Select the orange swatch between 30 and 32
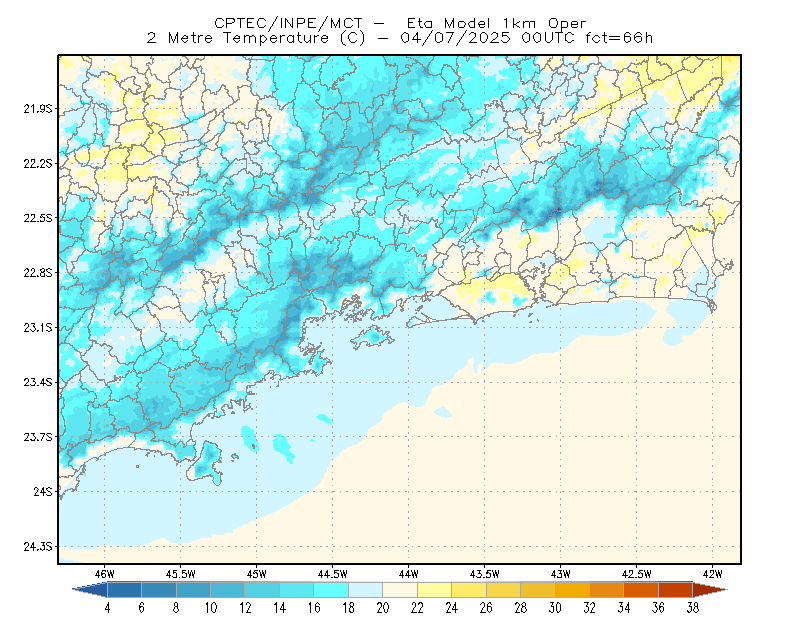 (572, 589)
